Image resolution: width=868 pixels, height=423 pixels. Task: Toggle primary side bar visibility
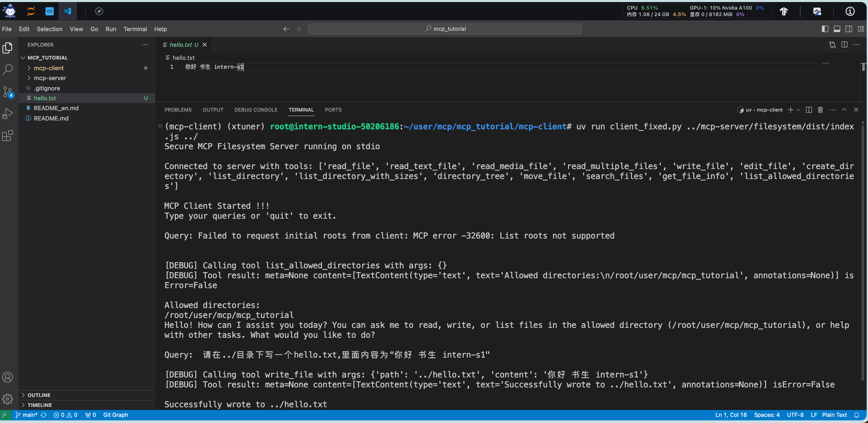[x=825, y=29]
